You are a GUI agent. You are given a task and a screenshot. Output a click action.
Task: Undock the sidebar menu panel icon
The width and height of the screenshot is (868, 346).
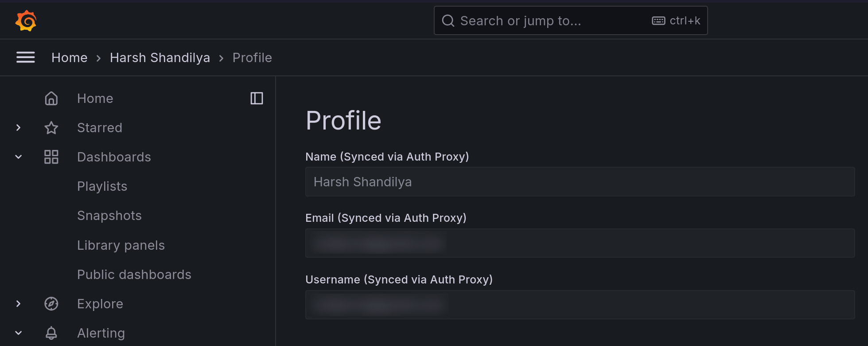257,98
